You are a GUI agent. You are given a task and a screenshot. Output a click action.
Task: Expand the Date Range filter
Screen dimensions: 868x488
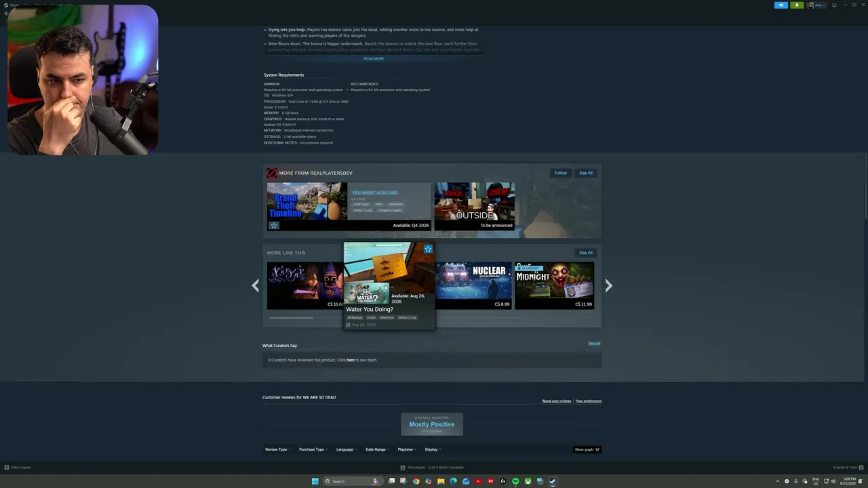point(377,449)
